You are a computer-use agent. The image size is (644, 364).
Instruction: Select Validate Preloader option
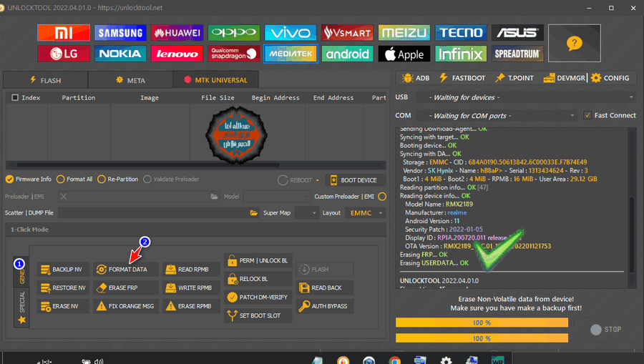point(171,179)
